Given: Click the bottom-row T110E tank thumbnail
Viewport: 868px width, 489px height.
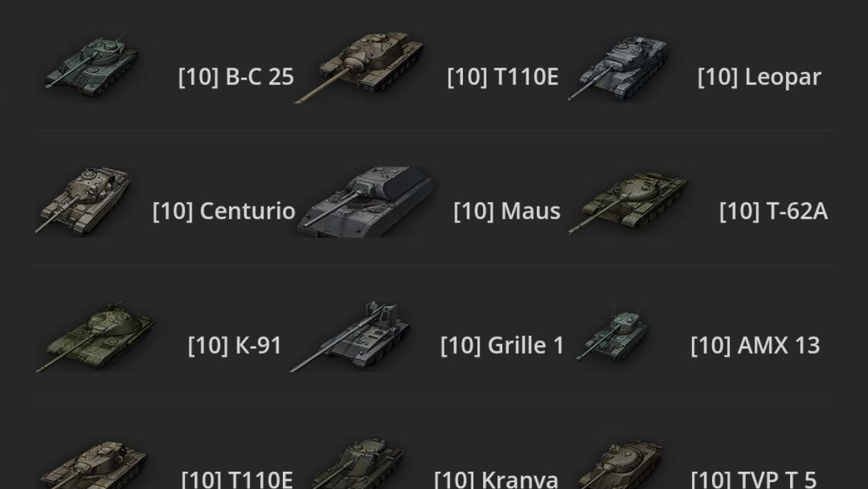Looking at the screenshot, I should (93, 464).
